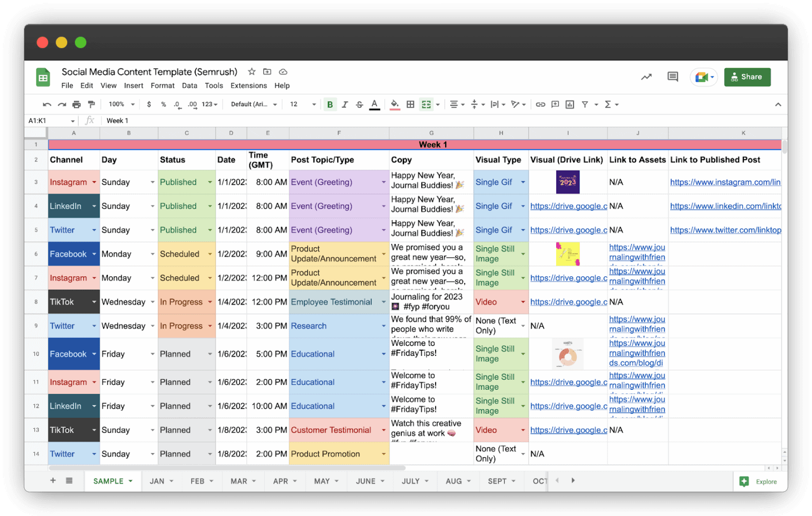
Task: Click the insert chart icon
Action: [x=570, y=105]
